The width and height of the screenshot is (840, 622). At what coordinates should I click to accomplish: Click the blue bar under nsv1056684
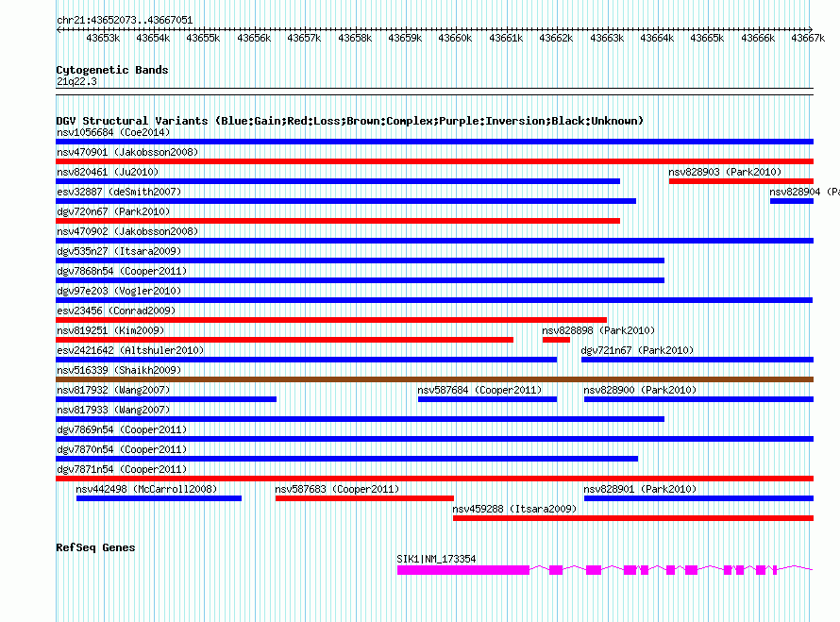pyautogui.click(x=434, y=142)
